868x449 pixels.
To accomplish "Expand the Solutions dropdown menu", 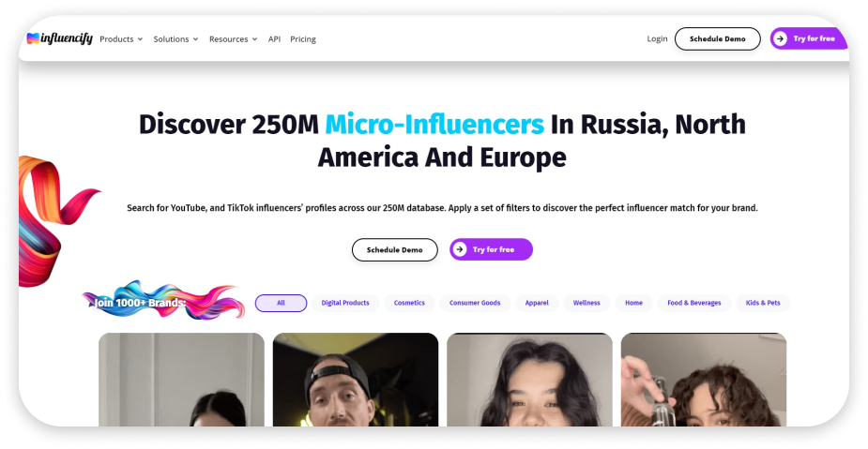I will pyautogui.click(x=175, y=39).
